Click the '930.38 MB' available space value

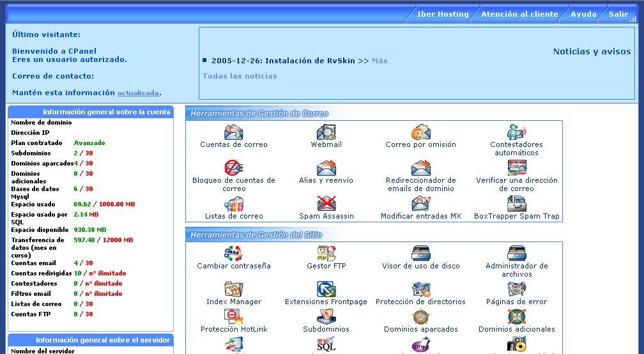point(90,229)
